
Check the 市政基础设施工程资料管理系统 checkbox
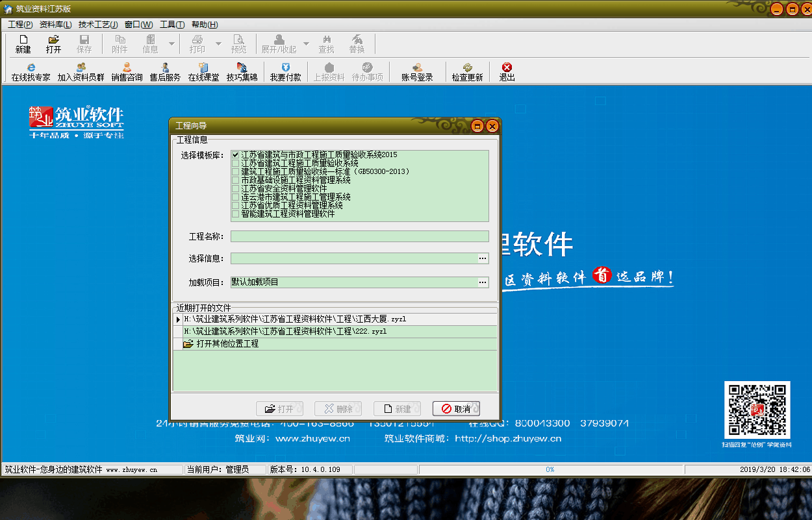236,180
